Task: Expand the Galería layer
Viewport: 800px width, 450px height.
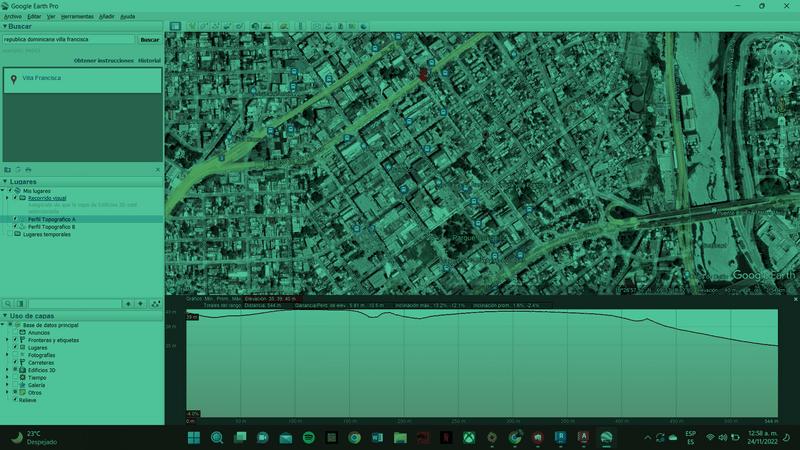Action: [7, 385]
